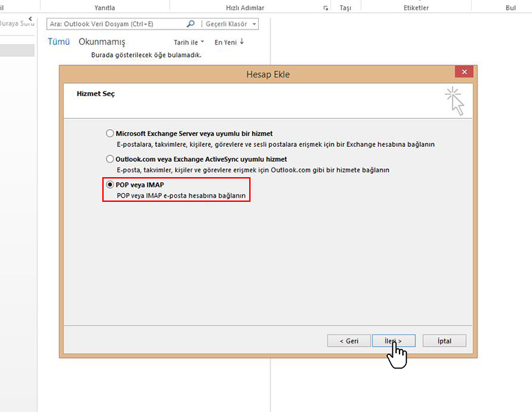Cancel the wizard with İptal
Image resolution: width=532 pixels, height=412 pixels.
click(443, 341)
